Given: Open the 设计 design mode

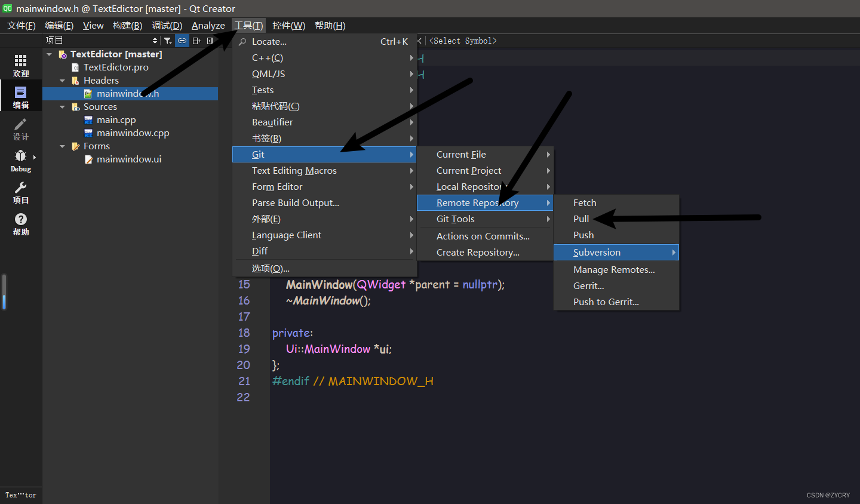Looking at the screenshot, I should 21,128.
